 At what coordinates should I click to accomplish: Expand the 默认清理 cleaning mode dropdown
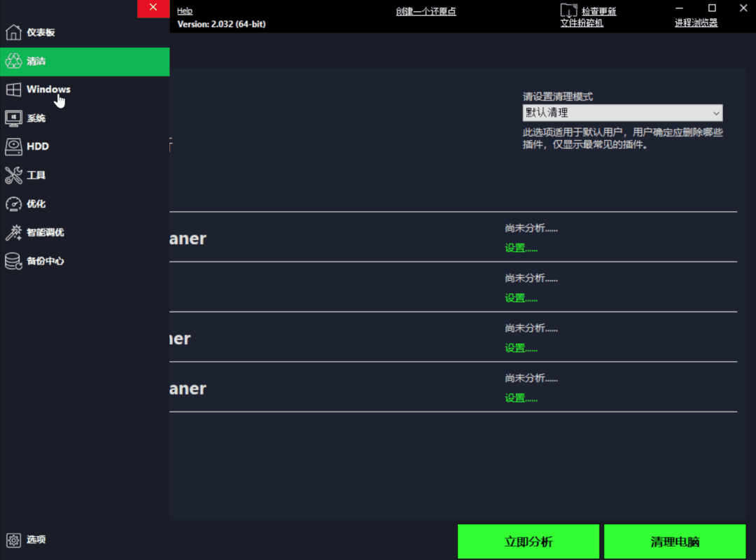[x=715, y=113]
